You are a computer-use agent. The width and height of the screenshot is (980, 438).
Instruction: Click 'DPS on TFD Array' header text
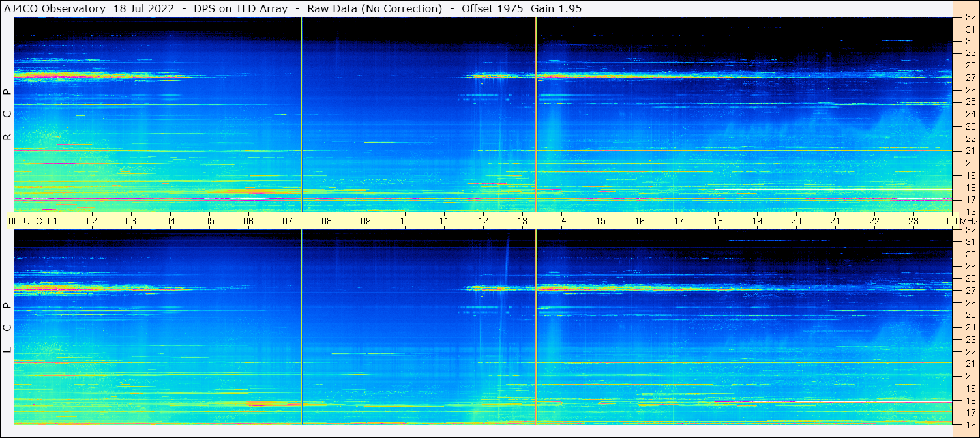[241, 9]
